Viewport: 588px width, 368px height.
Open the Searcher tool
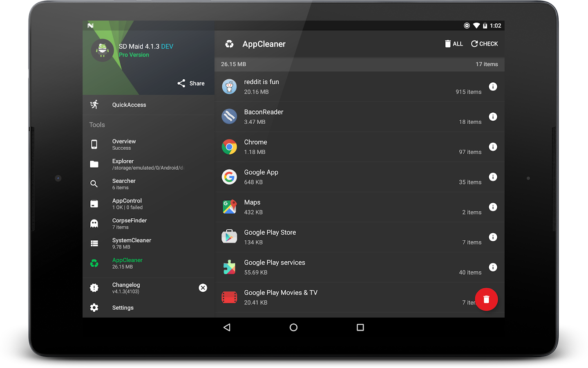coord(148,184)
